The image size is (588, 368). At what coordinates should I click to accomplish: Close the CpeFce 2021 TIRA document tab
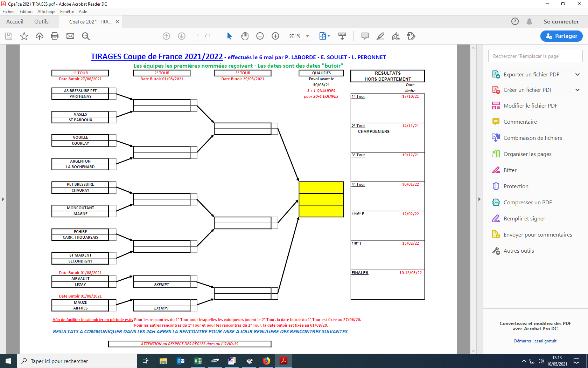(x=118, y=22)
